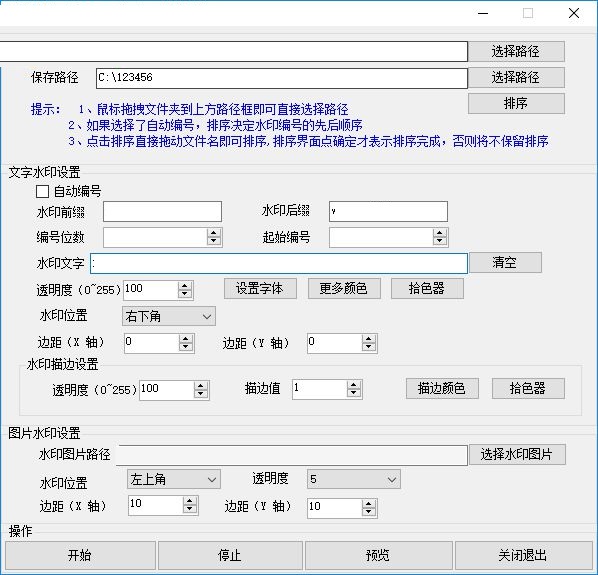Increase text watermark 边距 Y 轴 up arrow
Viewport: 598px width, 575px height.
(x=369, y=339)
